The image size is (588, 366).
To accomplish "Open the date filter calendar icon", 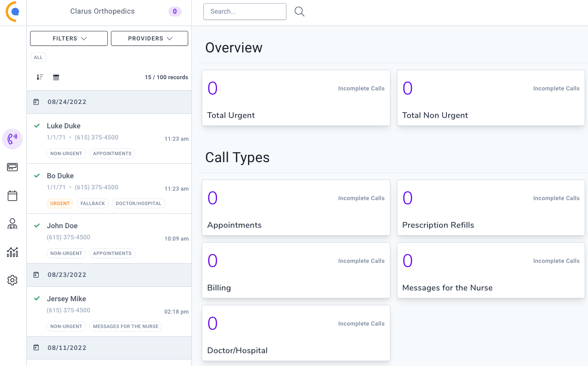I will [56, 77].
